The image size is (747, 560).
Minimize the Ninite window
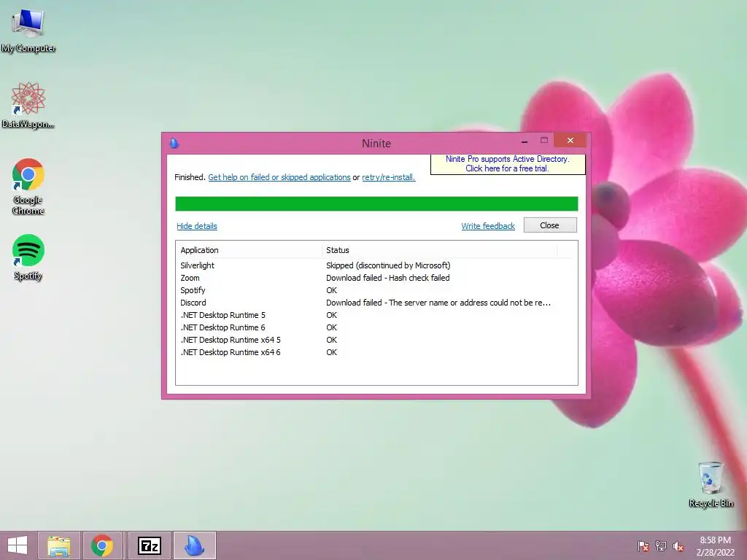coord(525,141)
